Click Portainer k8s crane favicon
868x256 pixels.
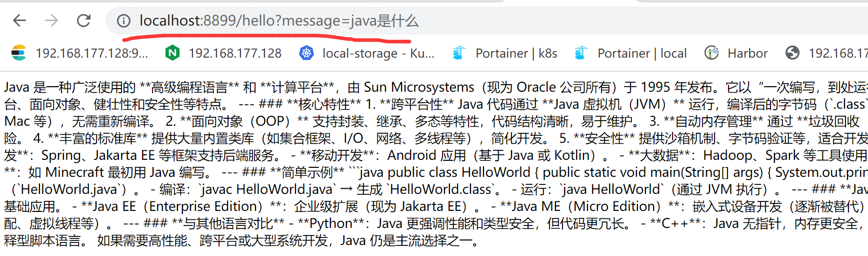pos(458,53)
